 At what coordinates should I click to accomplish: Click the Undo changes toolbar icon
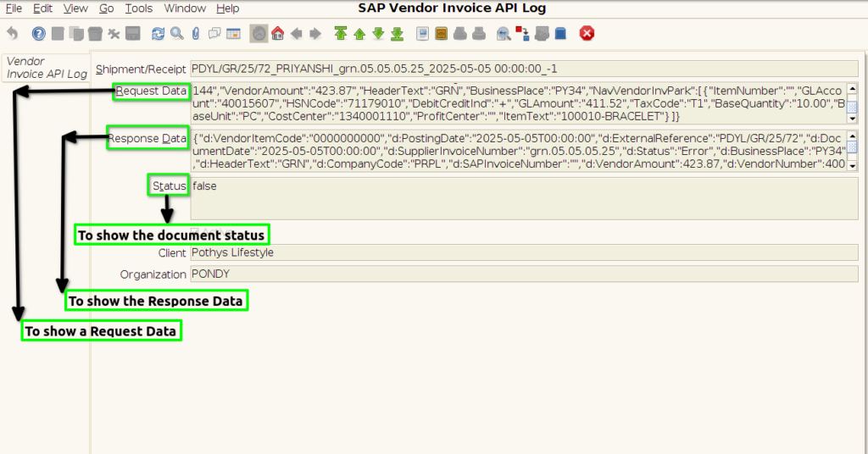point(12,34)
